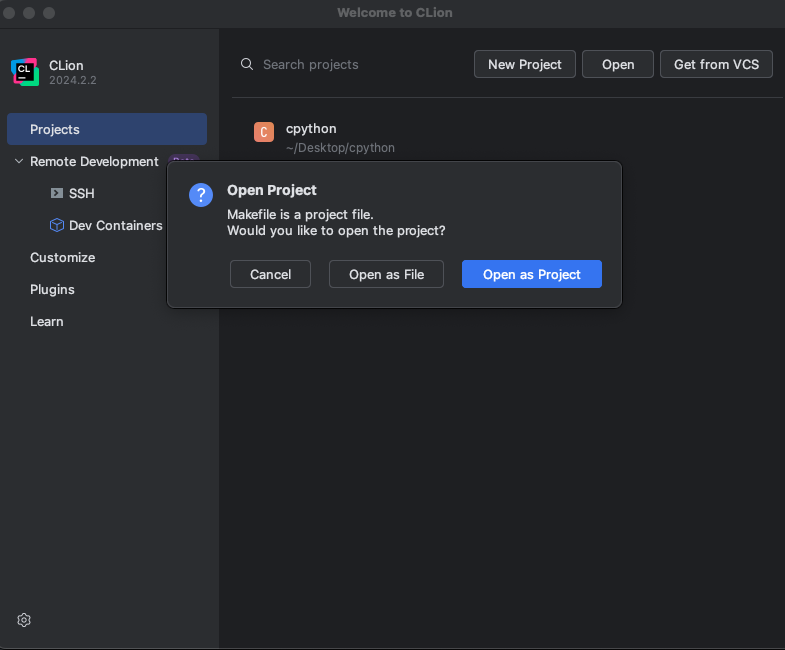Click the SSH terminal icon

[57, 193]
